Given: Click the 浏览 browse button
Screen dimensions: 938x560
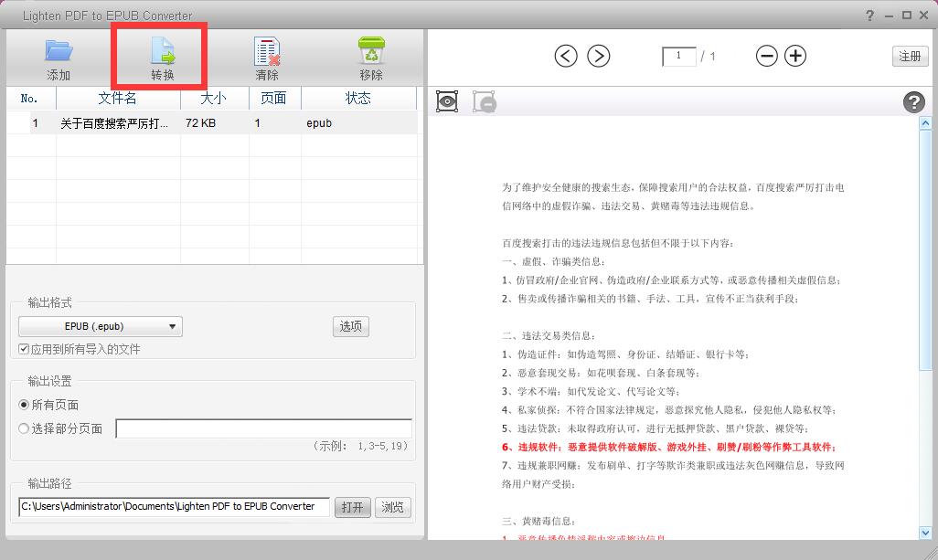Looking at the screenshot, I should (392, 507).
